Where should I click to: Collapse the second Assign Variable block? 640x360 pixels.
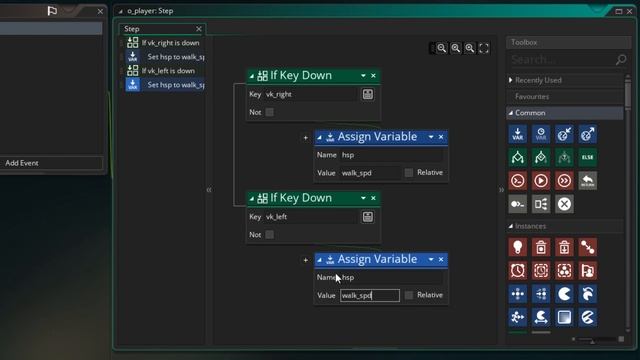pos(319,260)
